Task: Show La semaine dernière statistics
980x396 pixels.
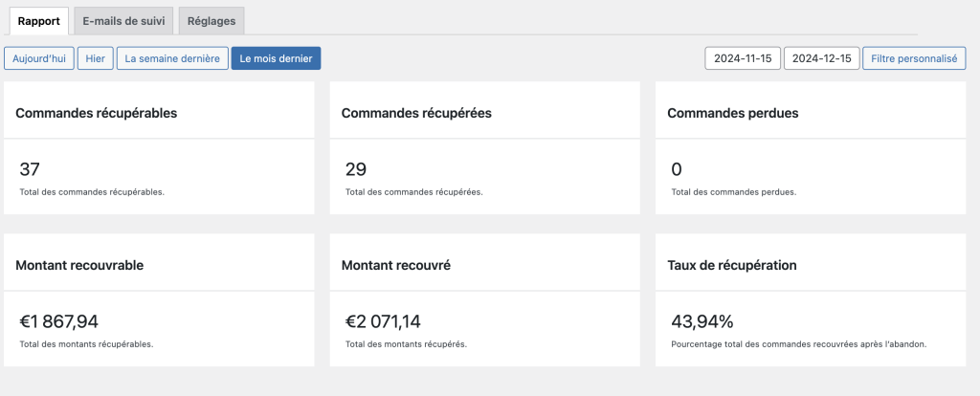Action: (x=172, y=58)
